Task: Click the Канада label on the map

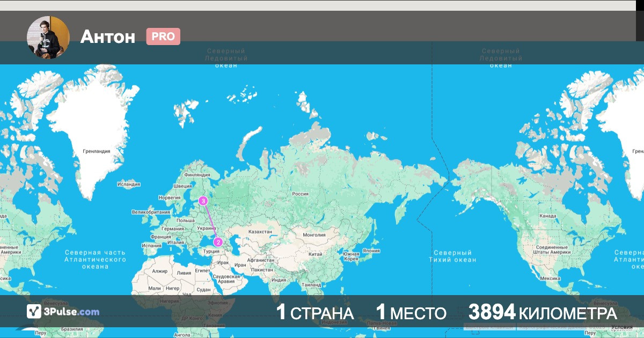Action: pyautogui.click(x=548, y=216)
